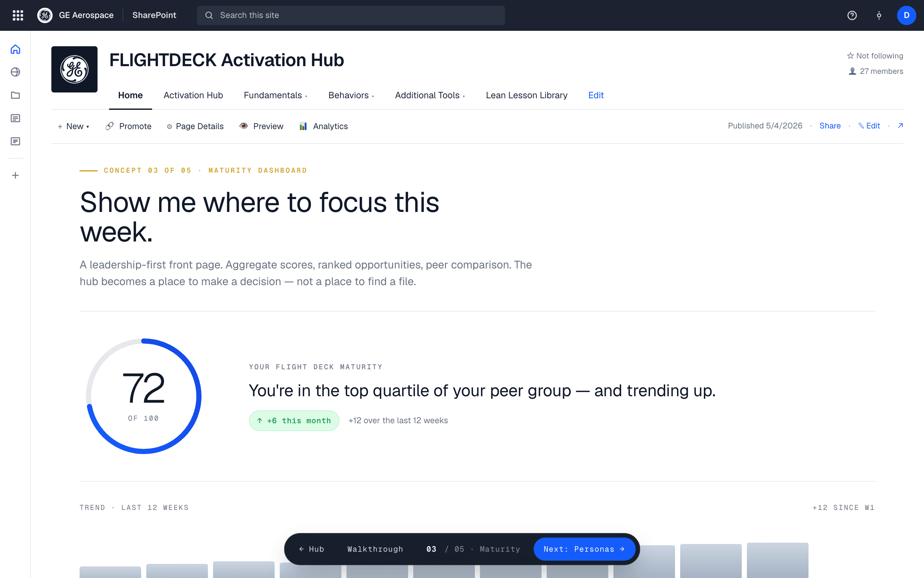
Task: Expand the Fundamentals menu
Action: pos(275,95)
